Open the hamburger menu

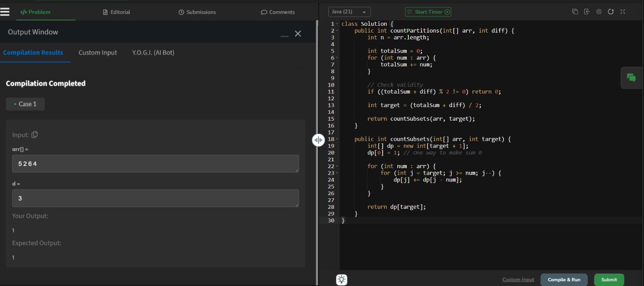click(5, 12)
